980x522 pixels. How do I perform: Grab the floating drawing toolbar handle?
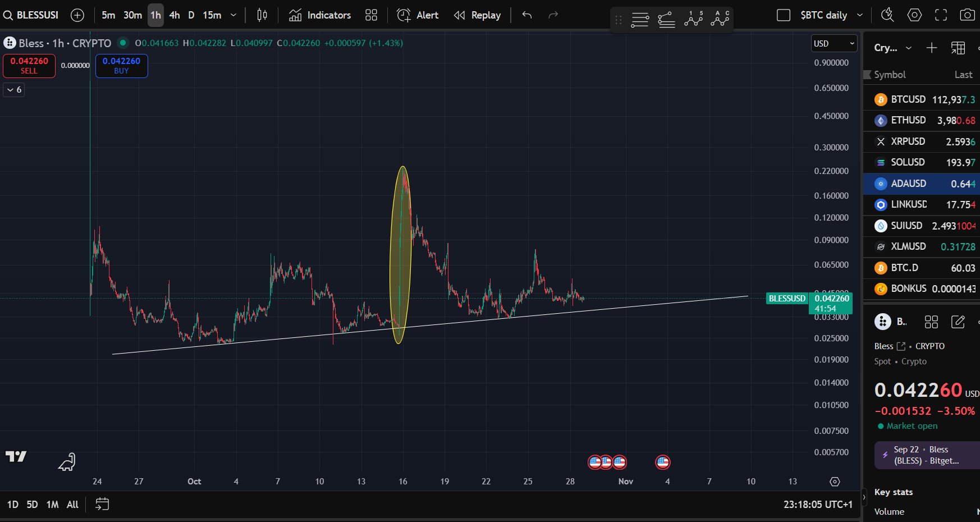pyautogui.click(x=619, y=20)
